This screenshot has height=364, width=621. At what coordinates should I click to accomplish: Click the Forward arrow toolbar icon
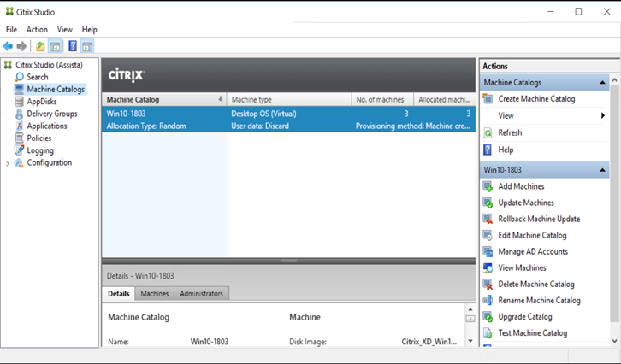coord(21,46)
